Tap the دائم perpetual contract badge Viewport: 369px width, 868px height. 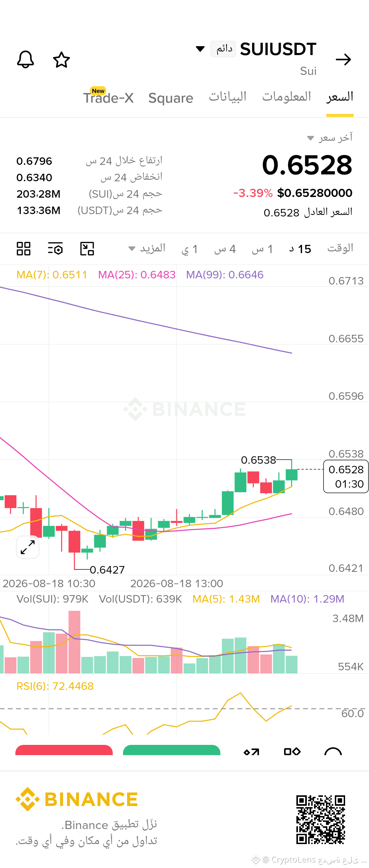point(223,49)
